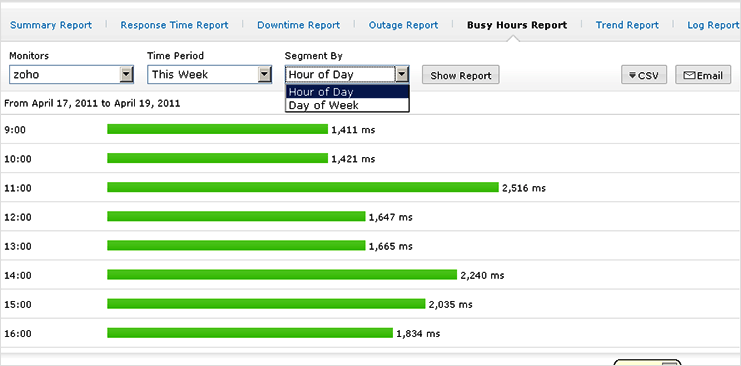Viewport: 741px width, 366px height.
Task: Click the 1,411 ms value
Action: (353, 130)
